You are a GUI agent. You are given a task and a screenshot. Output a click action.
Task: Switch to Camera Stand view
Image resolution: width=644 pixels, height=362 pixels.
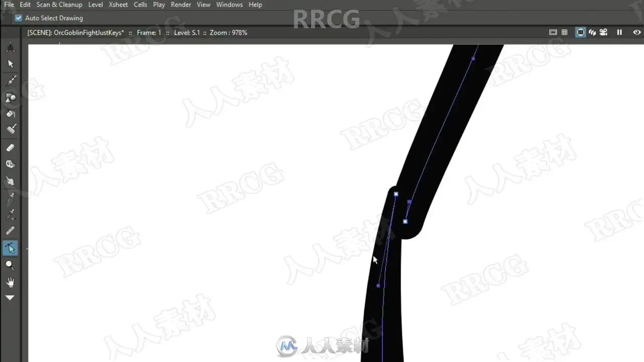tap(581, 32)
